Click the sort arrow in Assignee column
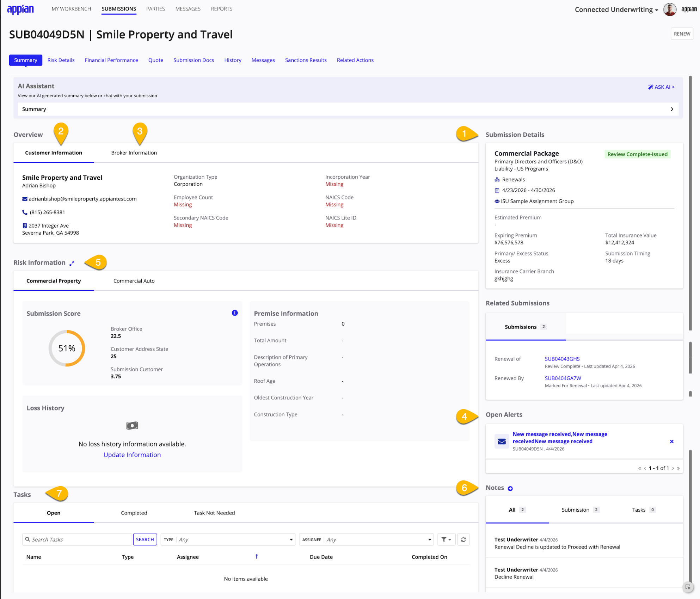 (257, 556)
